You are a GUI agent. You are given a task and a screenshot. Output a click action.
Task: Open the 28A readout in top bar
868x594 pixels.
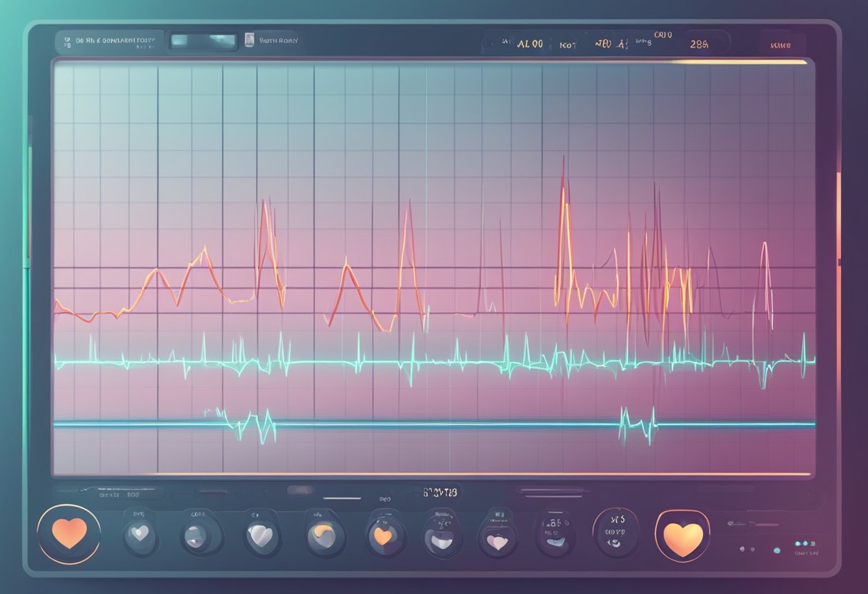[698, 44]
